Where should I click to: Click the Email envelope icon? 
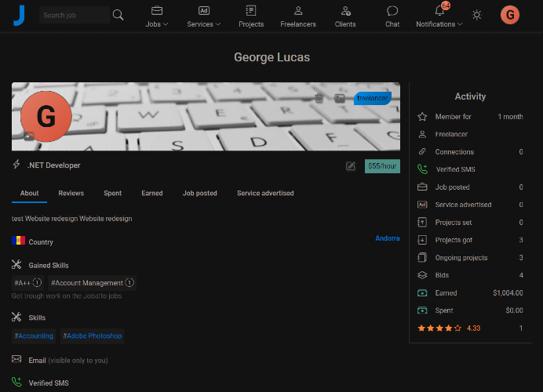click(16, 359)
